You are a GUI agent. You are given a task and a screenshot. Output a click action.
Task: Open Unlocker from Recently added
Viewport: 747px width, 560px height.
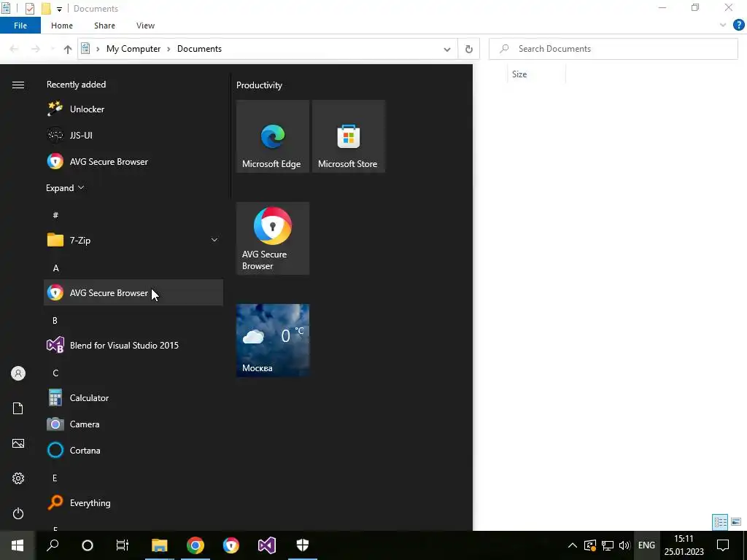point(133,109)
